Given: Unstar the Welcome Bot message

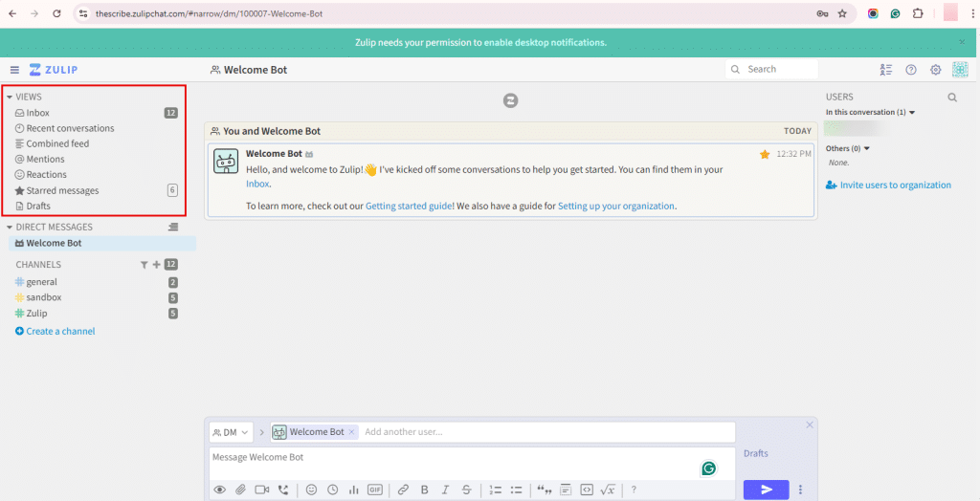Looking at the screenshot, I should (x=765, y=154).
